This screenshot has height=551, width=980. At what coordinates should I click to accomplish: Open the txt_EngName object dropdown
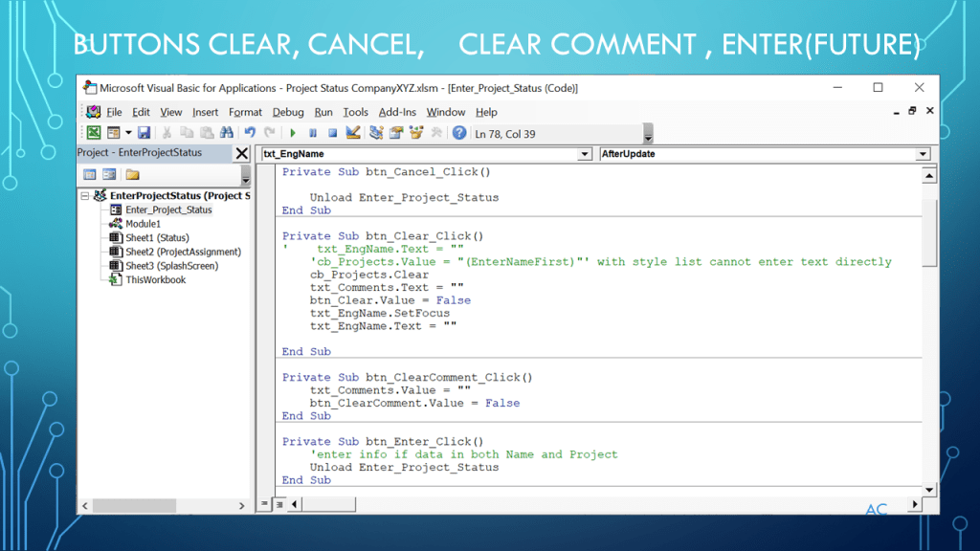585,154
